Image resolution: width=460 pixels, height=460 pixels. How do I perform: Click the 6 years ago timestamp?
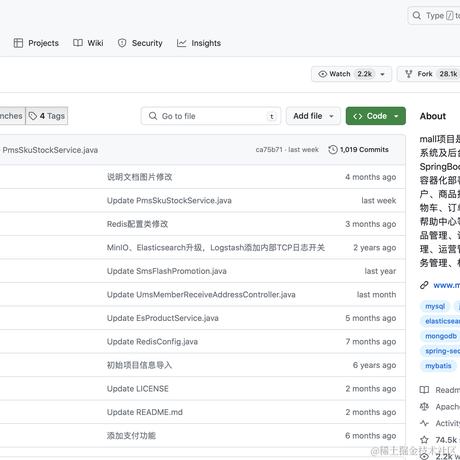375,365
